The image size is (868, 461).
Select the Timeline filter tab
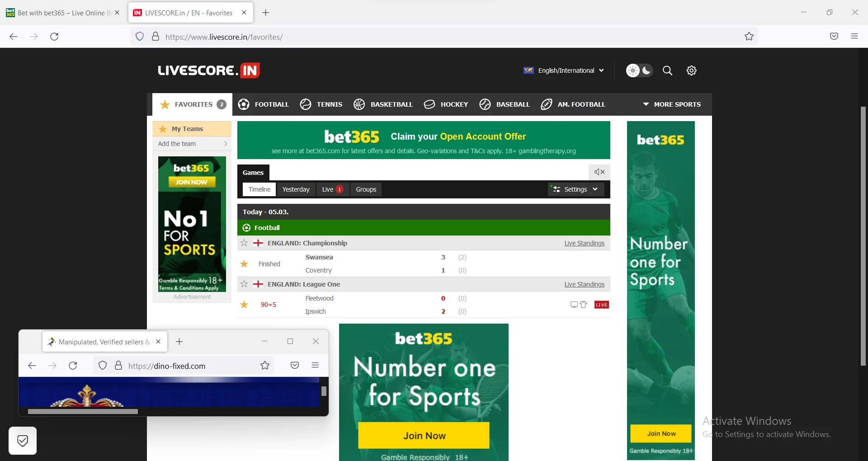(259, 189)
